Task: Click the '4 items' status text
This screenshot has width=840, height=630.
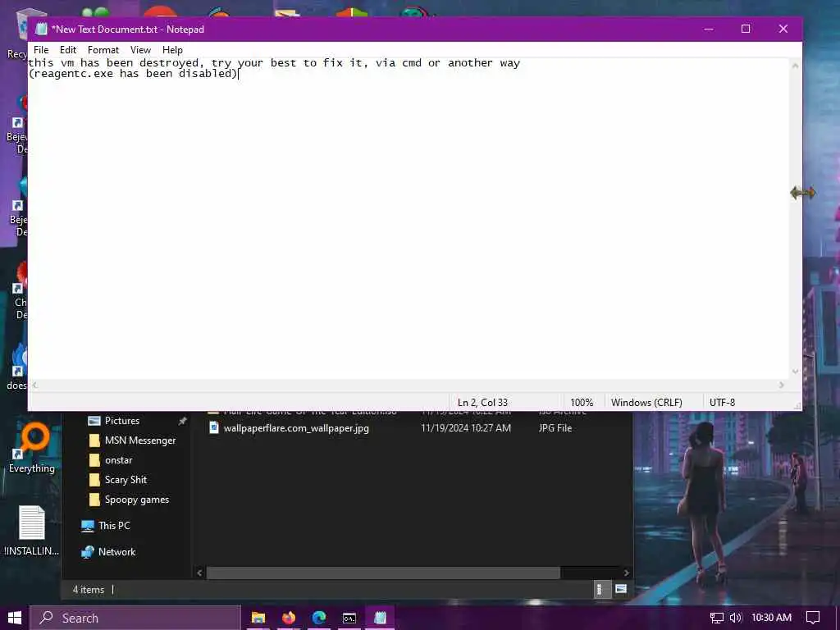Action: coord(89,590)
